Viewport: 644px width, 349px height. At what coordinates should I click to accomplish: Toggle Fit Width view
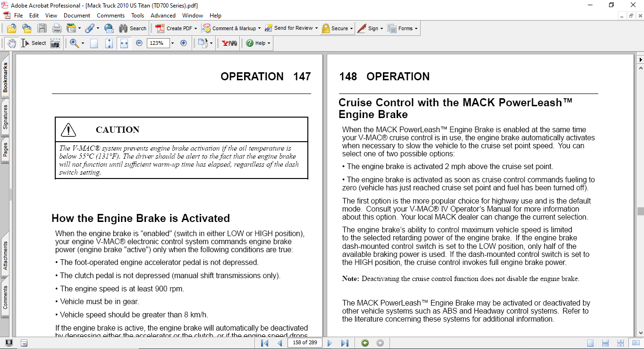click(x=124, y=43)
